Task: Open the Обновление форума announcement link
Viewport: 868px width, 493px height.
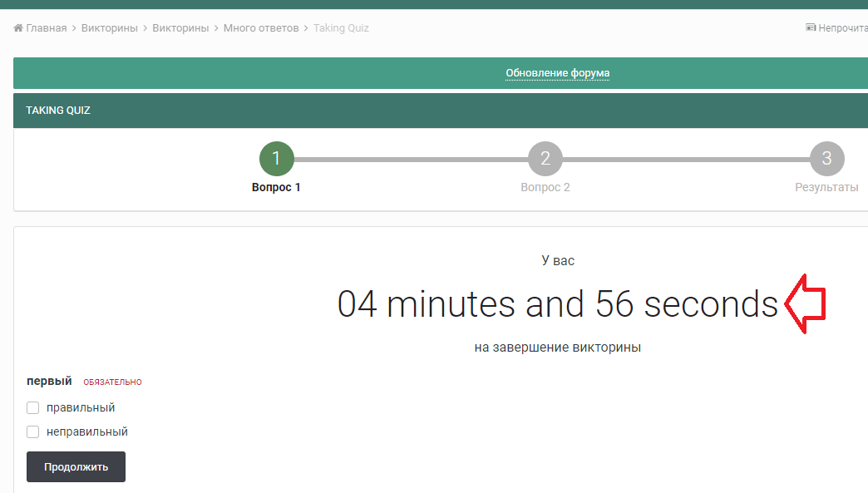Action: [x=557, y=73]
